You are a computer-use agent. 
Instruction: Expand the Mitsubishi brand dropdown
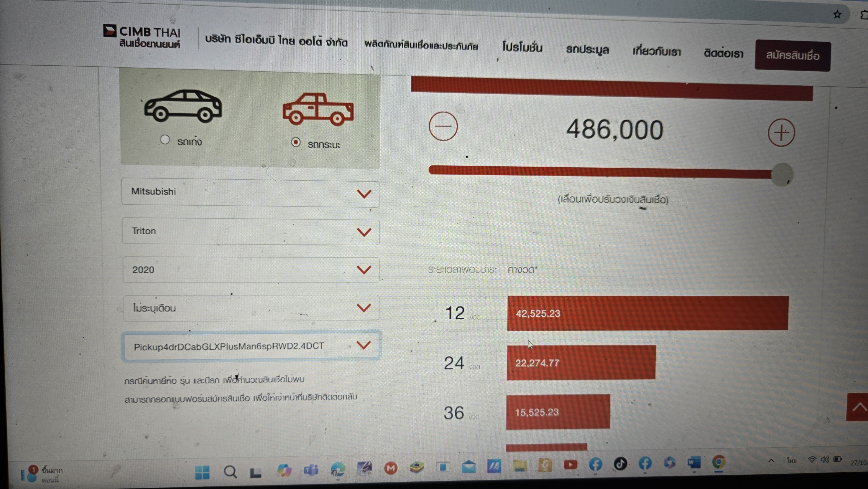point(250,193)
